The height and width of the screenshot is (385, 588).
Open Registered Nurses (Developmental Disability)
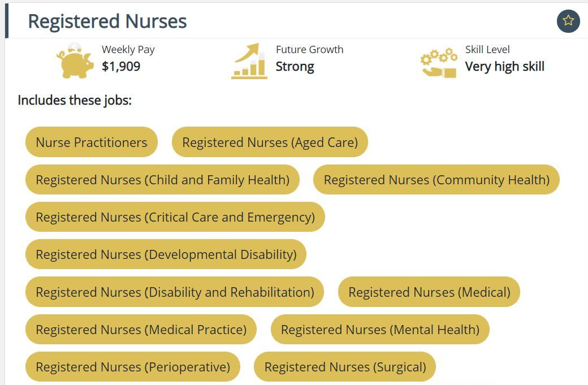(x=166, y=254)
